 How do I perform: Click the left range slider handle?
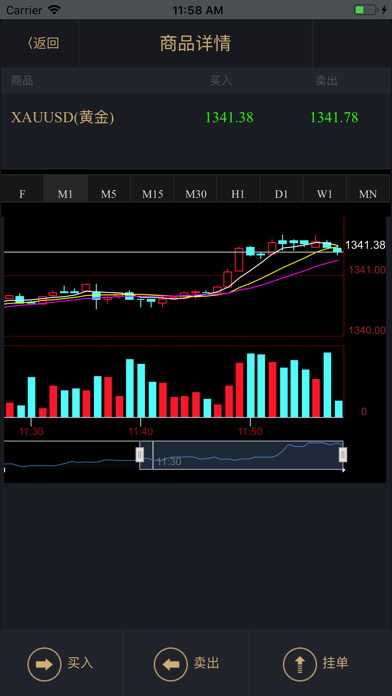pos(139,455)
